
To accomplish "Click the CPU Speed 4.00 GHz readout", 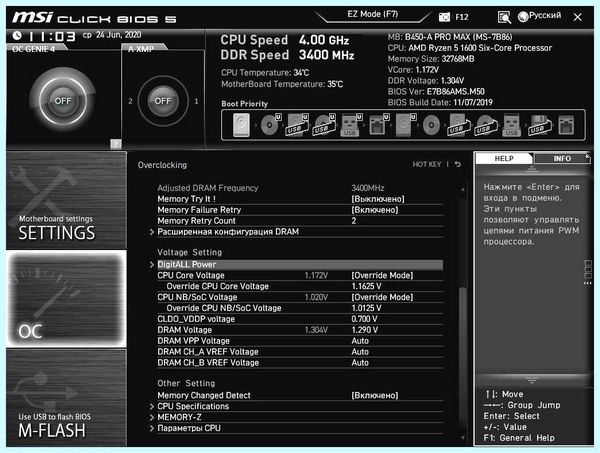I will 285,40.
